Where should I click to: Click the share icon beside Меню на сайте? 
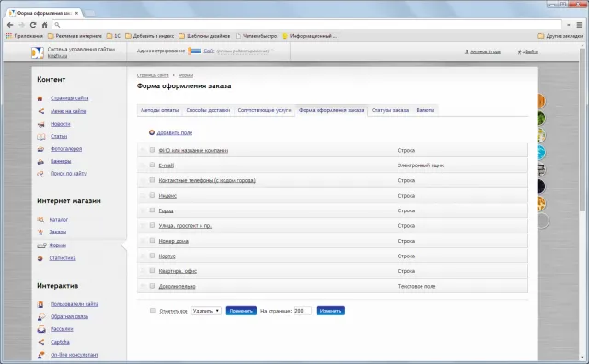pyautogui.click(x=40, y=111)
